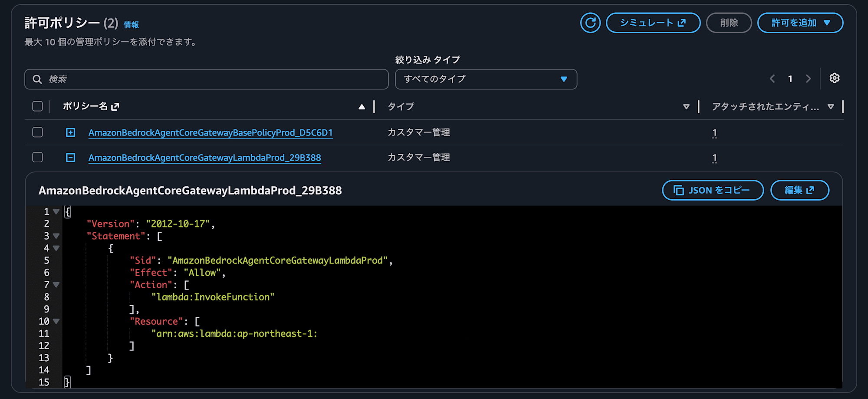Fold the Statement array at line 3
Image resolution: width=868 pixels, height=399 pixels.
(56, 236)
